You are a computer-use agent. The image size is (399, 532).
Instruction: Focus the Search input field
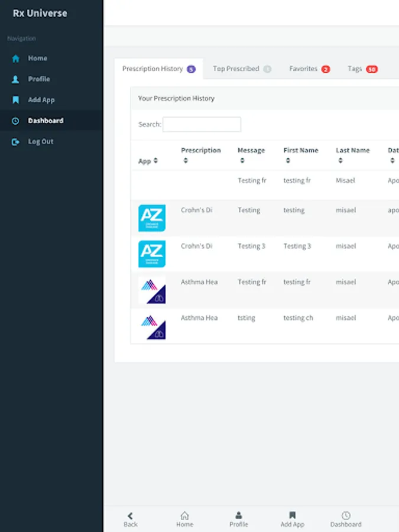tap(202, 124)
